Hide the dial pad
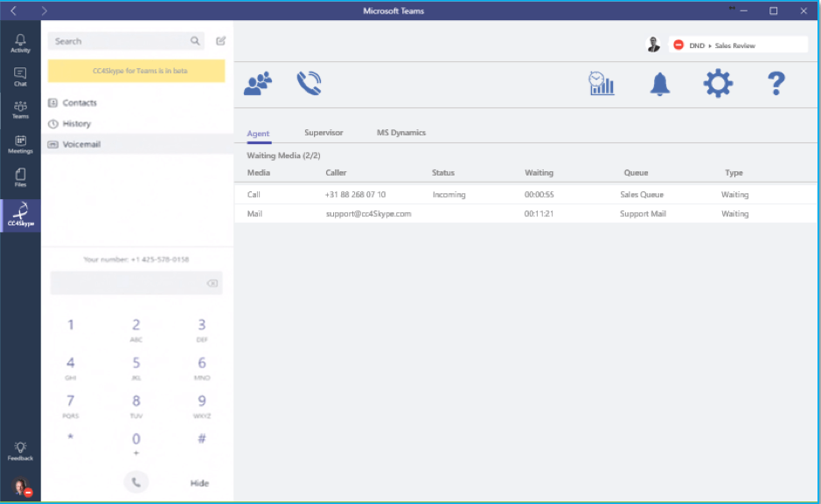This screenshot has height=504, width=821. point(199,483)
